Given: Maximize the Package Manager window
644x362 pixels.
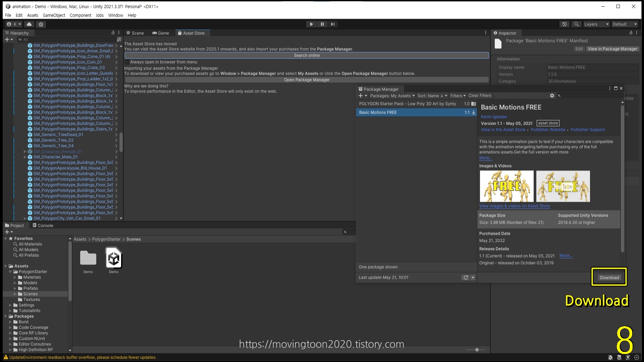Looking at the screenshot, I should click(616, 88).
